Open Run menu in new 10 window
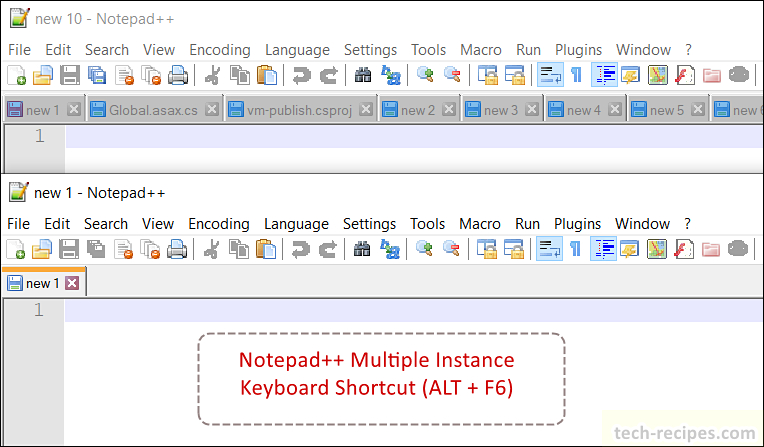This screenshot has height=447, width=764. (x=528, y=50)
